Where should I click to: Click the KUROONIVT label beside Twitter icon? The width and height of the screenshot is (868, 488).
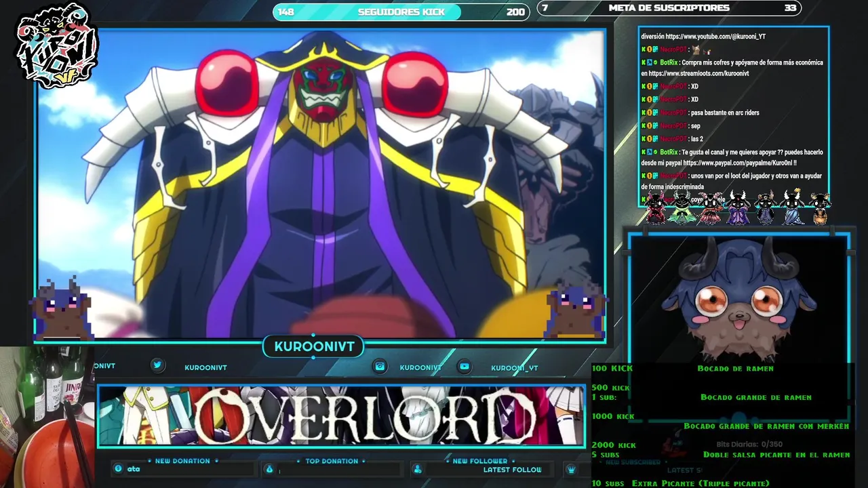(205, 367)
